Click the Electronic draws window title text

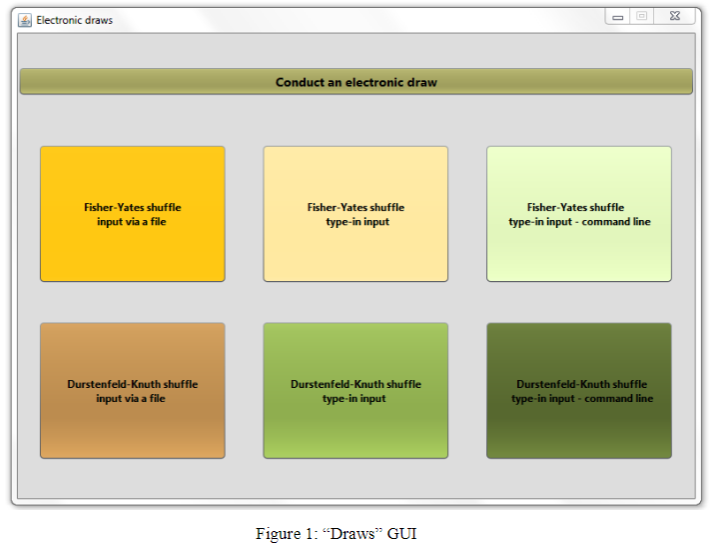[x=74, y=20]
